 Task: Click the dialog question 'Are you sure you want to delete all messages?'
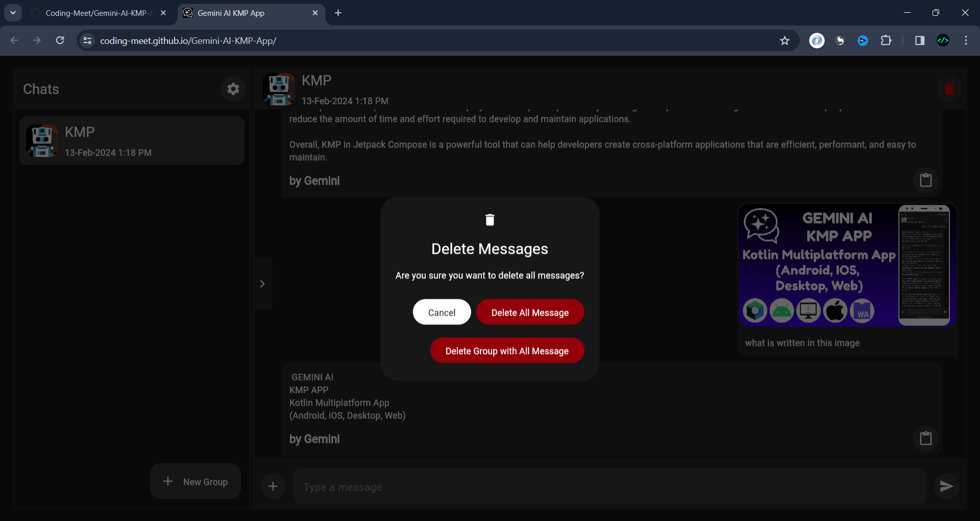[x=489, y=275]
